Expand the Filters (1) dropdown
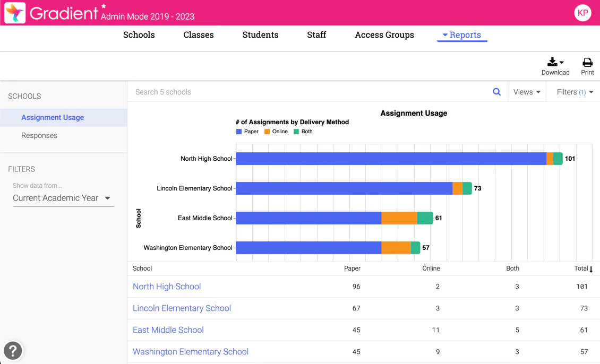 click(x=575, y=92)
